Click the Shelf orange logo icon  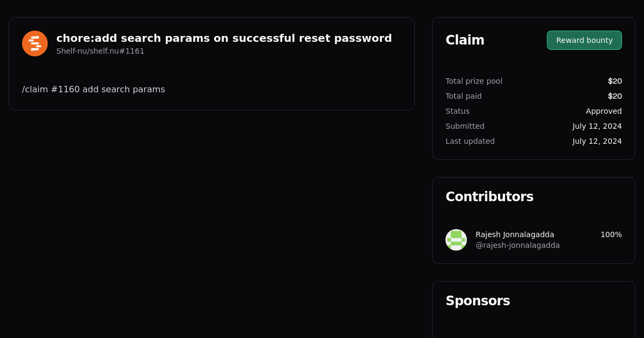(x=34, y=43)
